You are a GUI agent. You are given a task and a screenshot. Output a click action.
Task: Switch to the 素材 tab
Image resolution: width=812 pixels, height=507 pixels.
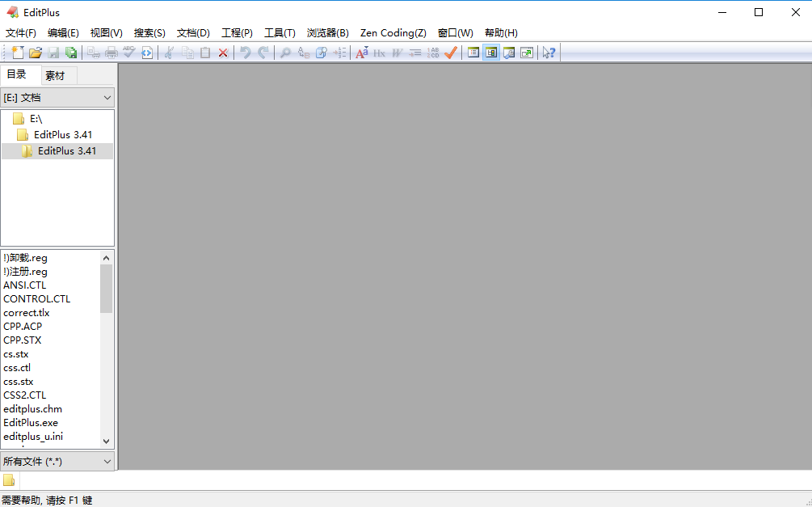(57, 74)
